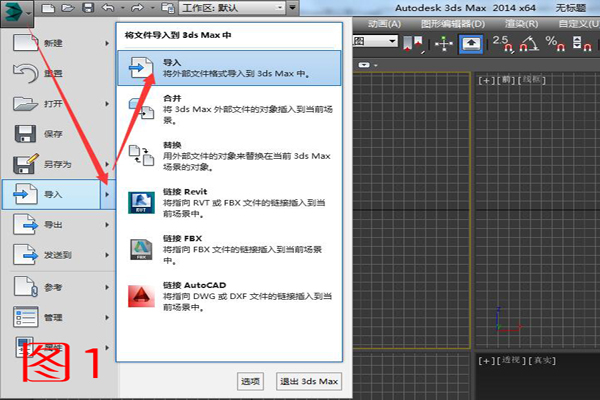
Task: Open the 动画(A) menu
Action: pyautogui.click(x=384, y=24)
